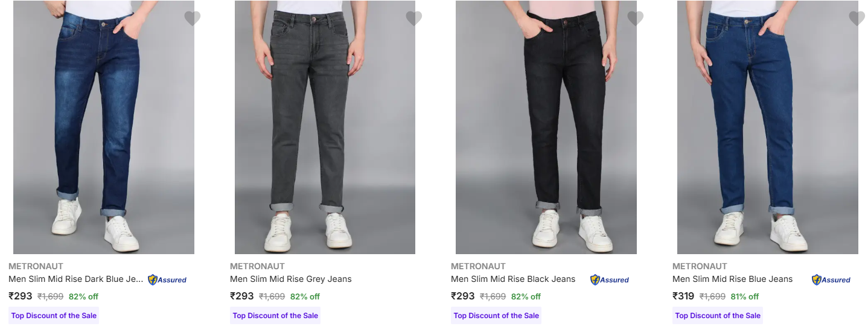868x329 pixels.
Task: Click the 81% off discount label
Action: [744, 296]
